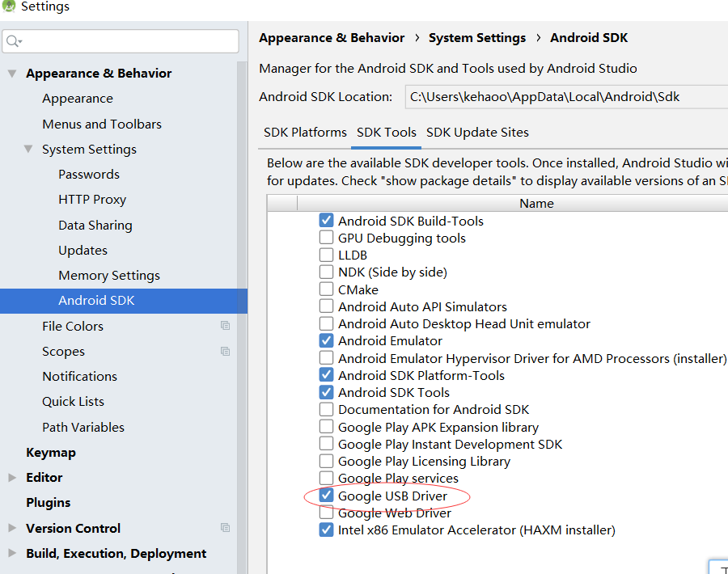The width and height of the screenshot is (728, 574).
Task: Open File Colors settings
Action: point(73,327)
